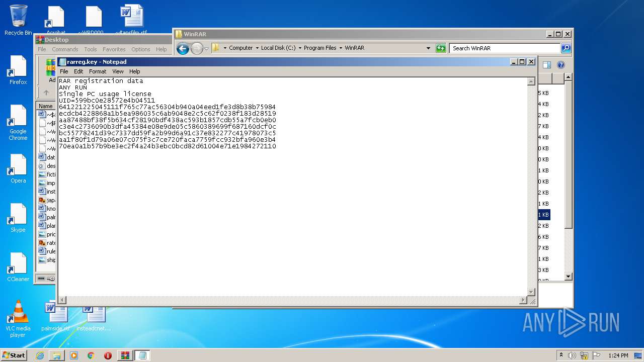This screenshot has width=644, height=362.
Task: Click the Forward arrow in the WinRAR Explorer window
Action: point(197,48)
